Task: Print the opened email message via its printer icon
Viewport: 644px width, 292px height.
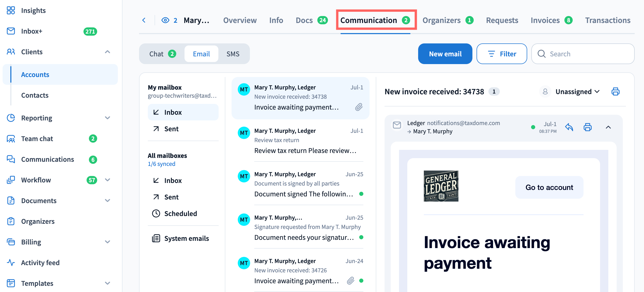Action: pos(588,127)
